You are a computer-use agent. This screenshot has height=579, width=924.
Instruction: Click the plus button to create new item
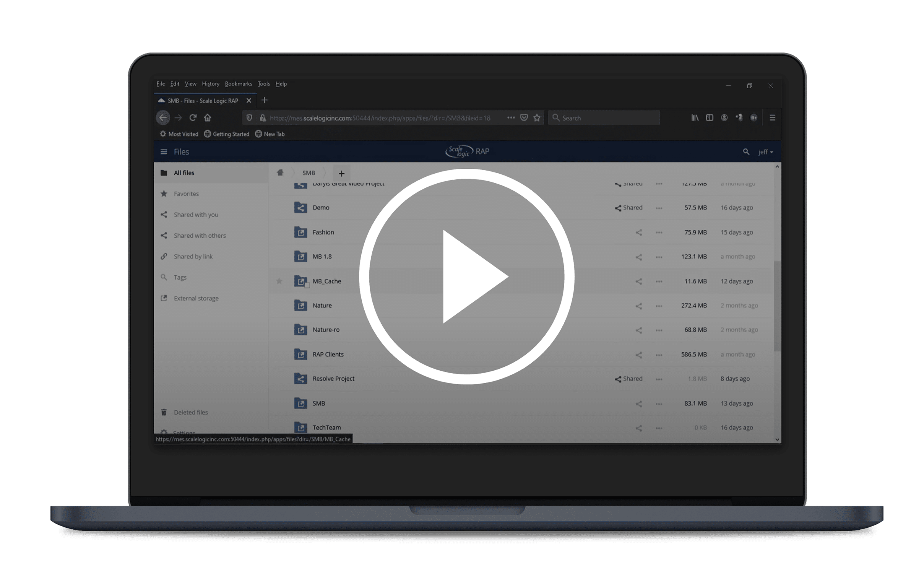point(341,174)
